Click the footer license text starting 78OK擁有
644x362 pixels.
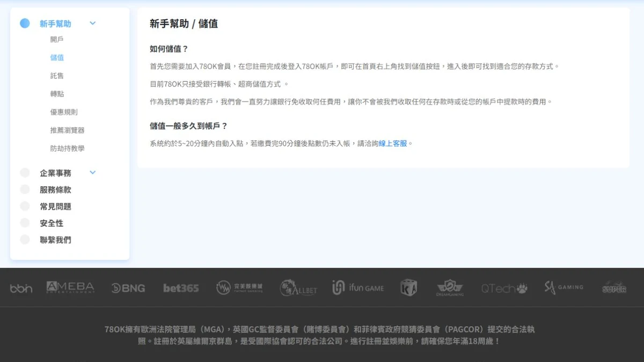pyautogui.click(x=319, y=335)
